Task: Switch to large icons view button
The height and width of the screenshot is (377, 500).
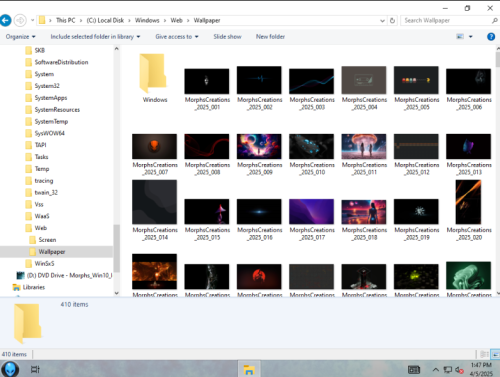Action: (x=495, y=354)
